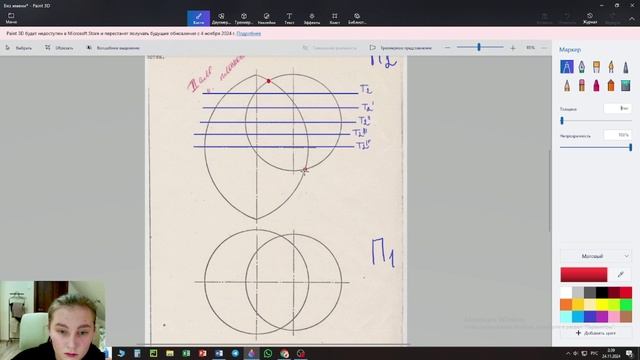Screen dimensions: 640x360
Task: Click the Magic select button
Action: click(x=113, y=48)
